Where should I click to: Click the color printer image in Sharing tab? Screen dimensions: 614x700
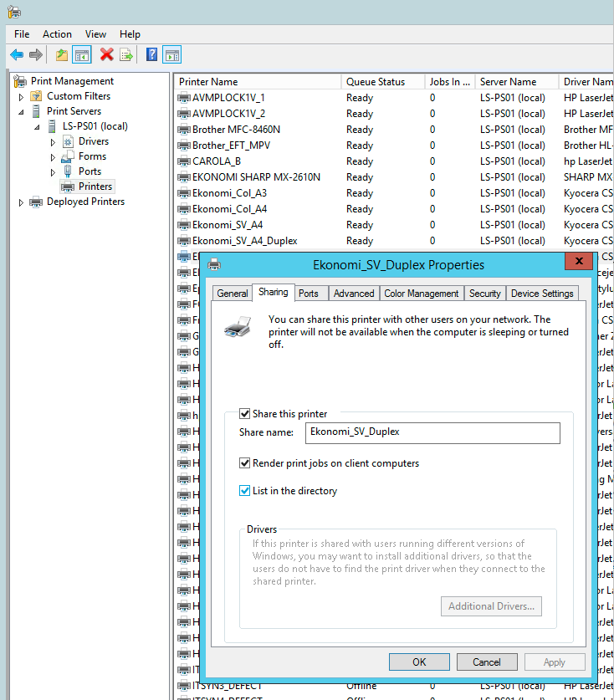click(238, 327)
